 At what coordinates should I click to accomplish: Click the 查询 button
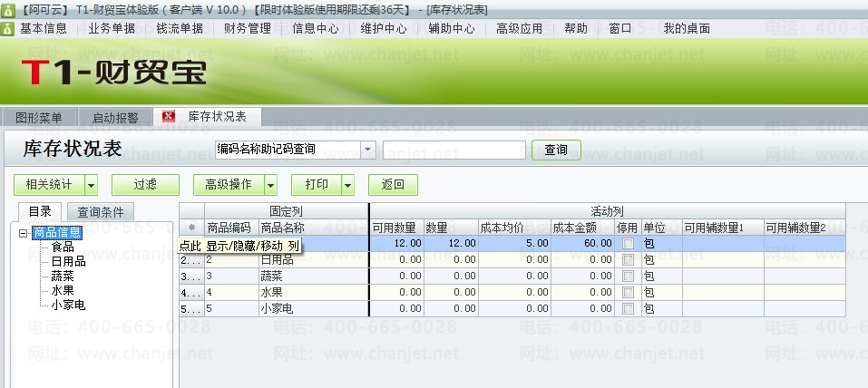click(556, 150)
